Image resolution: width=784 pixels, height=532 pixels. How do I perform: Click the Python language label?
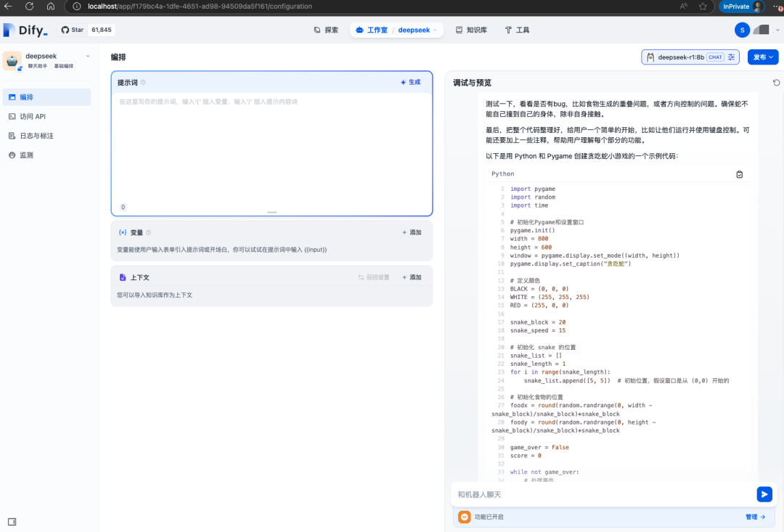pos(502,174)
